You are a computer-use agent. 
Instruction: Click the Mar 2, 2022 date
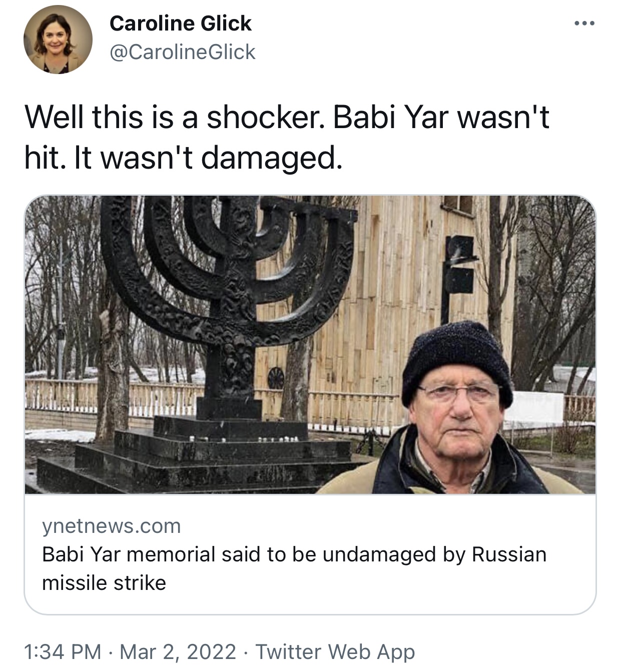pyautogui.click(x=178, y=652)
